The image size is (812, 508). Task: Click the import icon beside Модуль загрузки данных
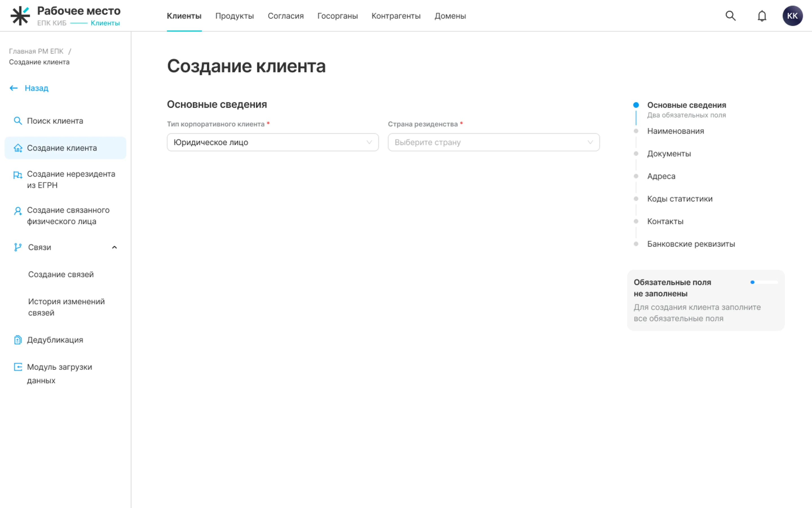coord(18,367)
